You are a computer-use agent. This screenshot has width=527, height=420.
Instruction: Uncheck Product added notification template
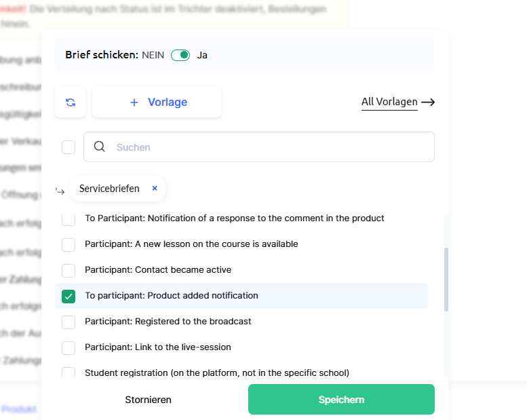[x=69, y=297]
